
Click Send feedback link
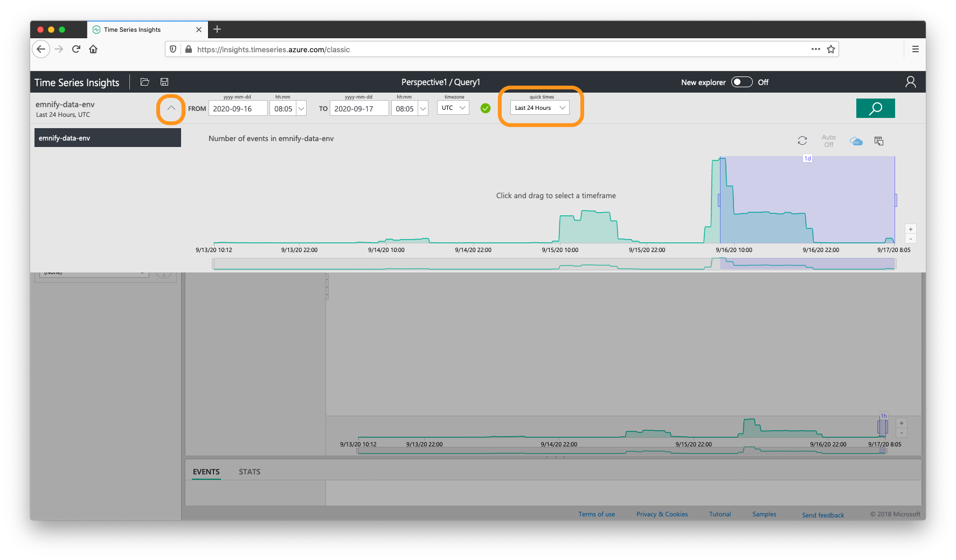(823, 515)
